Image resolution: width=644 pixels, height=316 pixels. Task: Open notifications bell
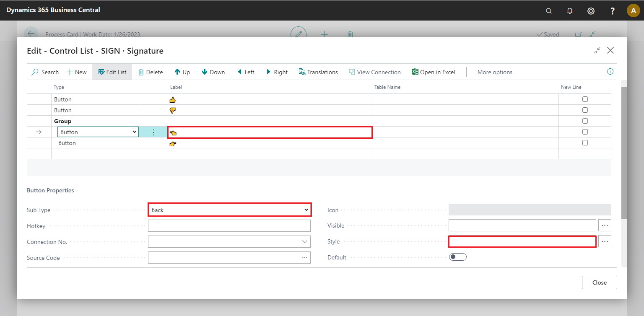click(570, 11)
